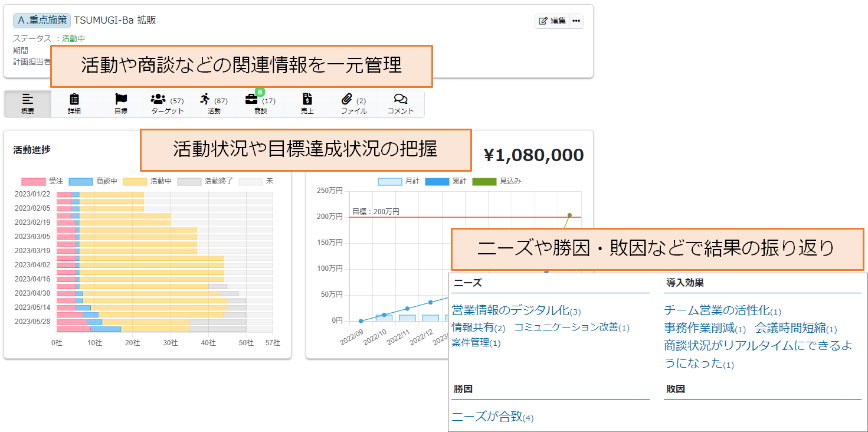Open the 情報共有 needs link

479,327
